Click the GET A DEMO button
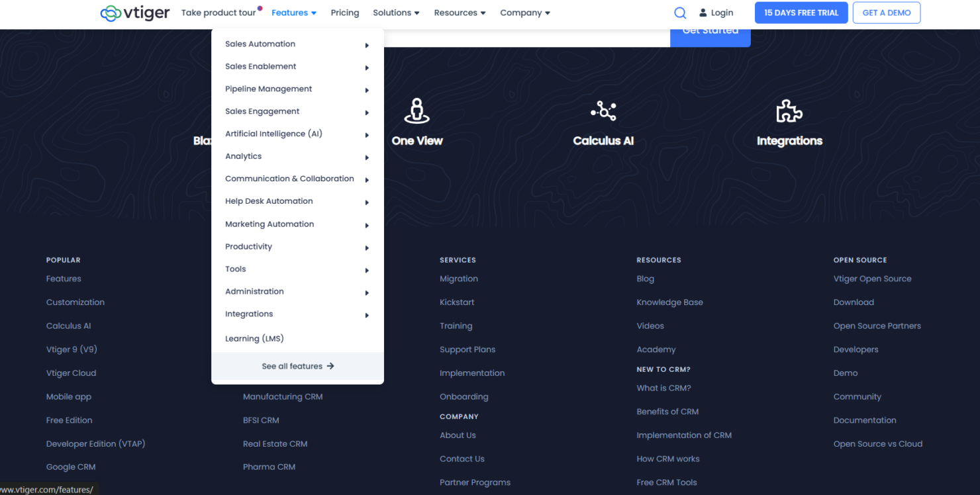 (886, 13)
